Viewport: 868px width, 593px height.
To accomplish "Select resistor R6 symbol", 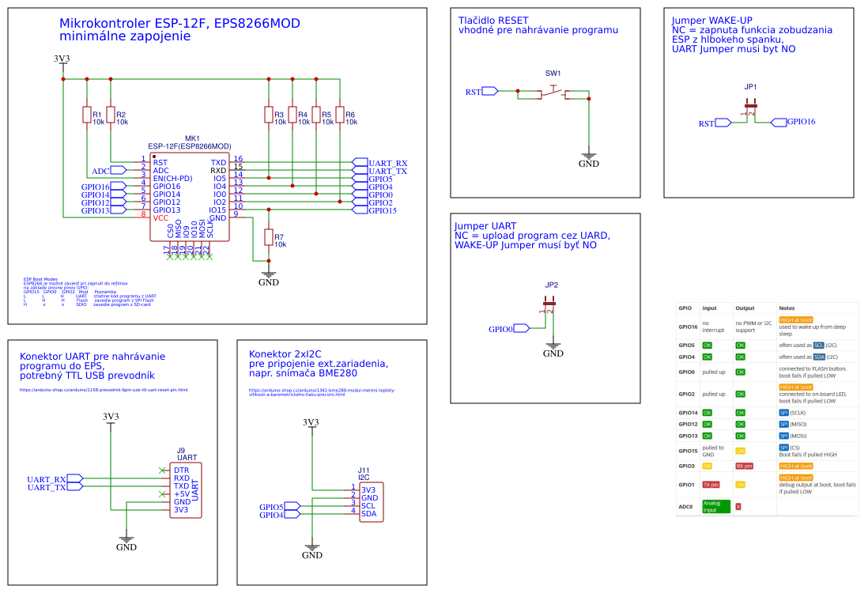I will (x=340, y=115).
